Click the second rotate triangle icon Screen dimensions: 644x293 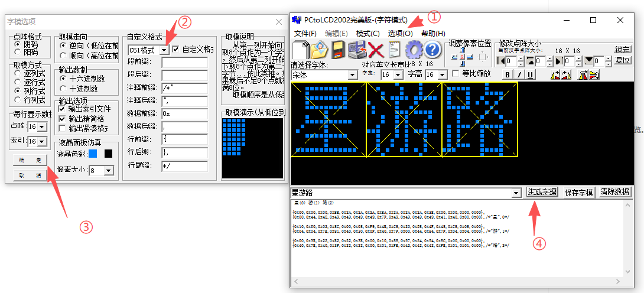click(x=567, y=74)
